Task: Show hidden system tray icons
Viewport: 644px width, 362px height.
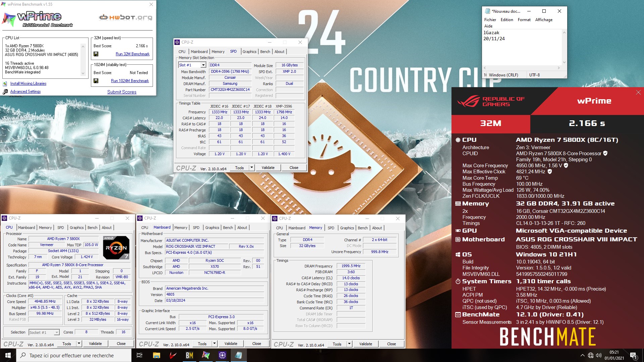Action: point(582,355)
